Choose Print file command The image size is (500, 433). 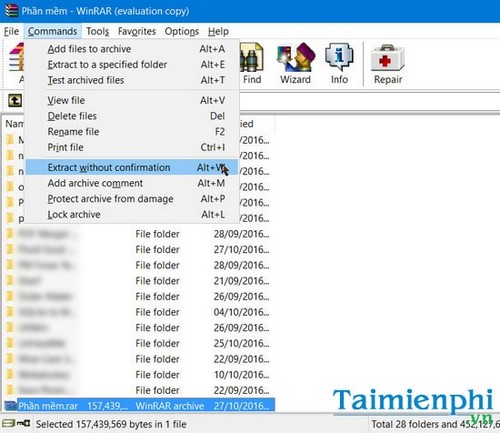tap(132, 147)
